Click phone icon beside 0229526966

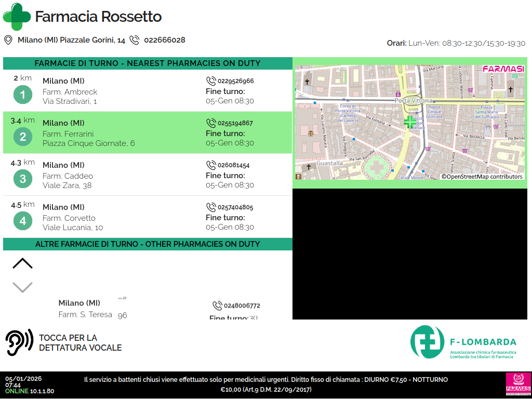[211, 81]
